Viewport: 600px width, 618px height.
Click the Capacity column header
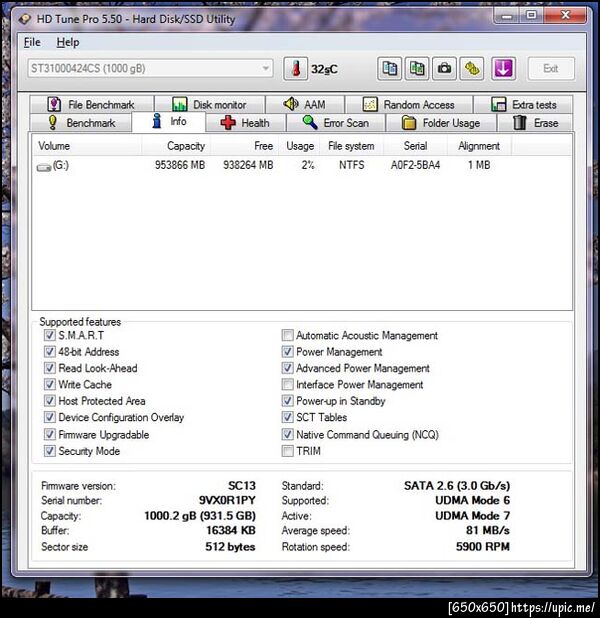pyautogui.click(x=176, y=146)
